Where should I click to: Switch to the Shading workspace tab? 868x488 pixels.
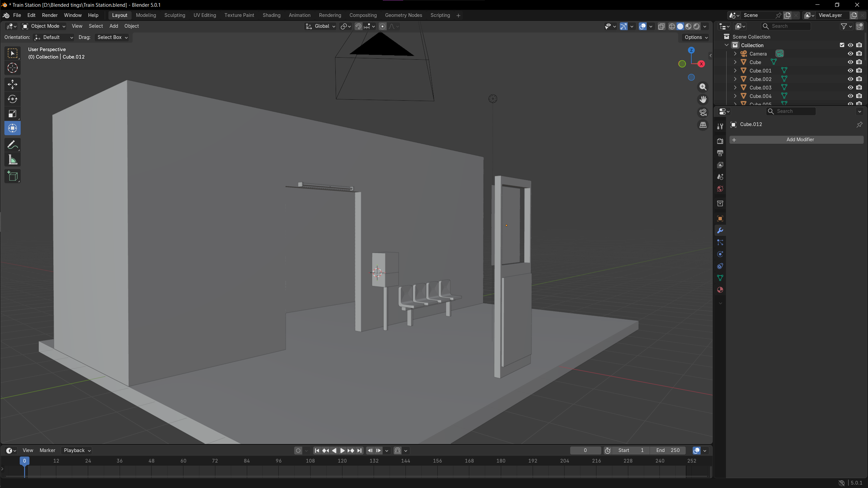pyautogui.click(x=272, y=15)
